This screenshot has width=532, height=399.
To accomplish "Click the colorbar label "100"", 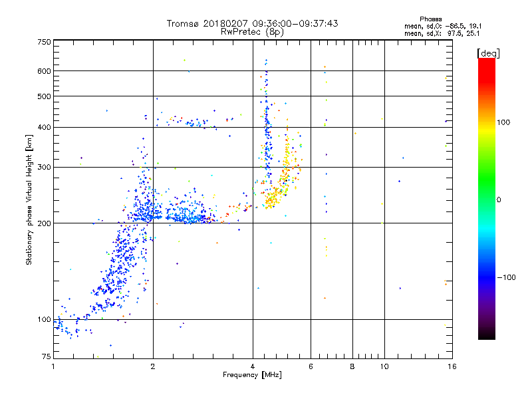I will [x=503, y=122].
